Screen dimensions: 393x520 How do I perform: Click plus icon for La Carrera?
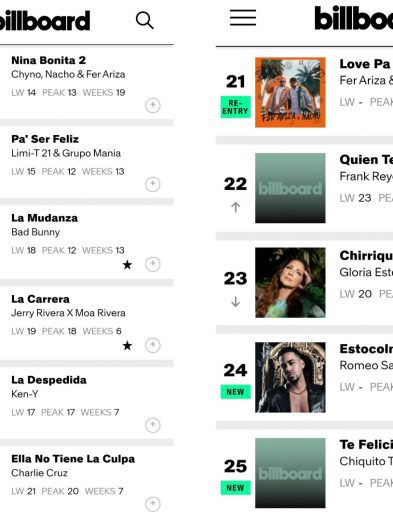tap(153, 345)
